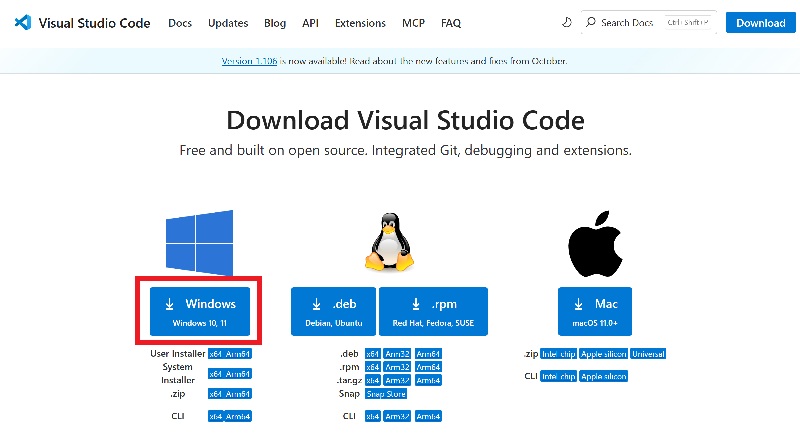
Task: Download the .rpm package for Red Hat
Action: [433, 311]
